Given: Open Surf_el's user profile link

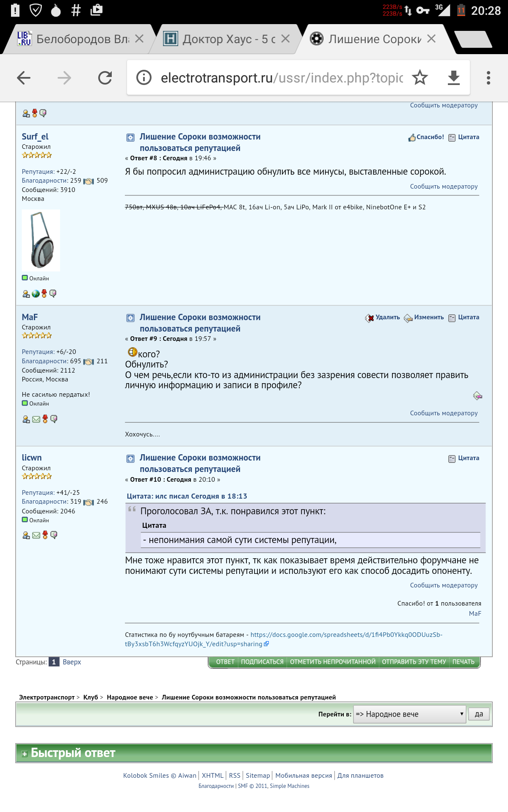Looking at the screenshot, I should [x=35, y=137].
